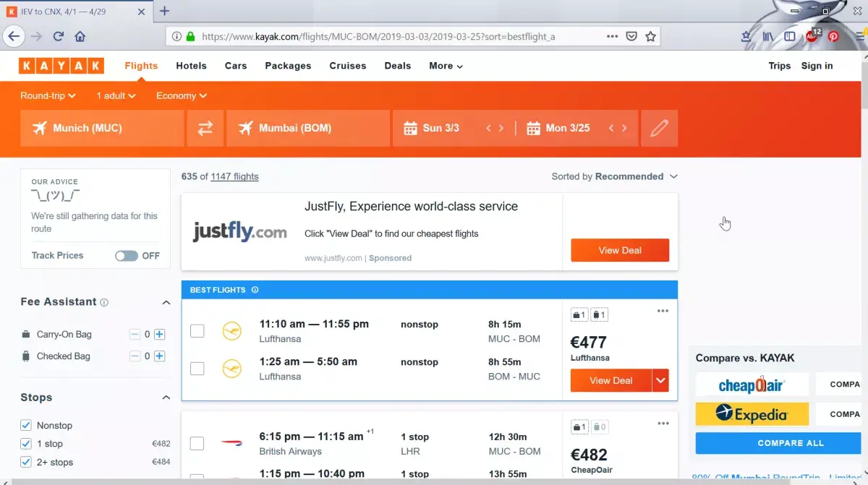Open the Hotels tab
Image resolution: width=868 pixels, height=485 pixels.
click(x=191, y=66)
